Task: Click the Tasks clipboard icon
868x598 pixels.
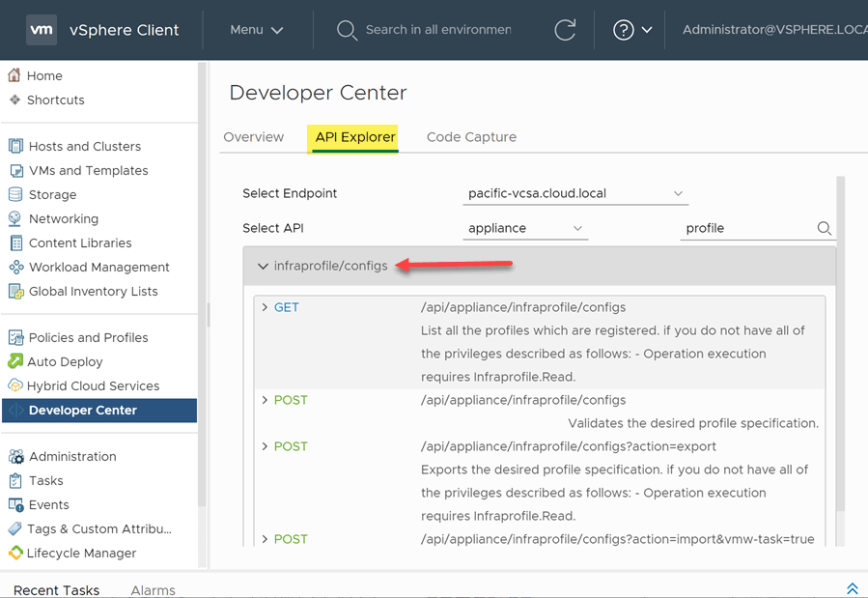Action: point(15,480)
